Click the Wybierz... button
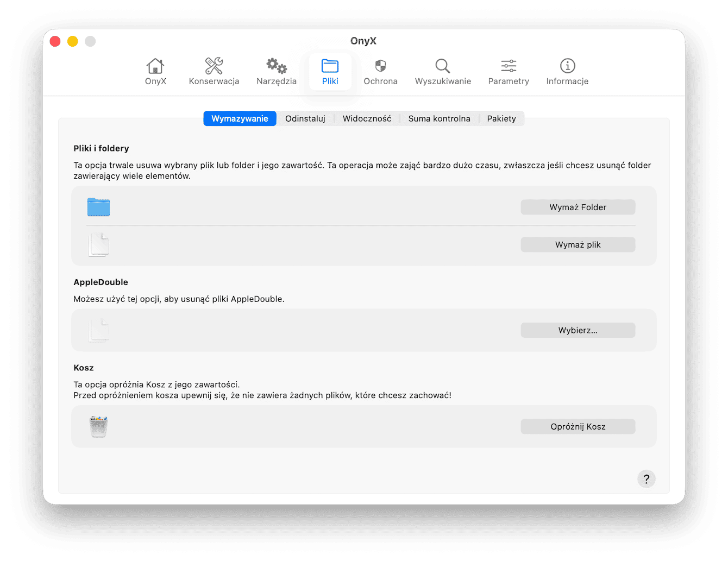Viewport: 728px width, 561px height. point(578,330)
